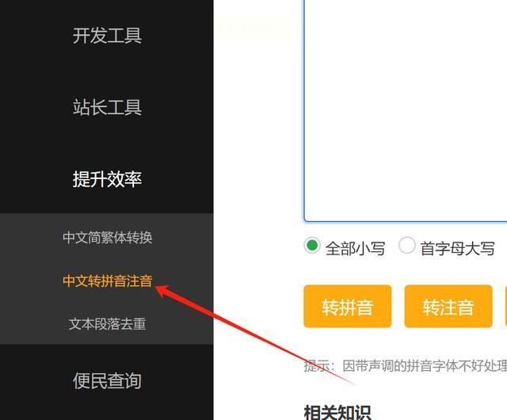Click the green dot of the selected radio

(x=312, y=246)
